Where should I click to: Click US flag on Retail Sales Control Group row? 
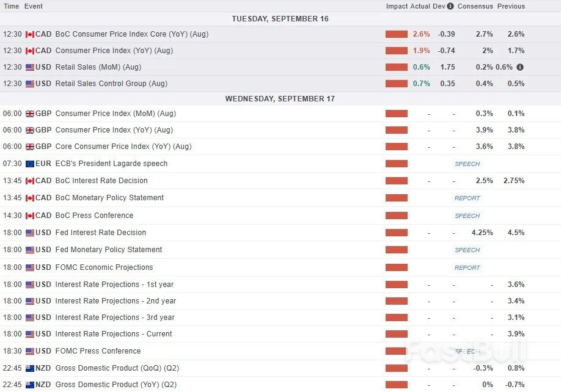click(x=30, y=84)
